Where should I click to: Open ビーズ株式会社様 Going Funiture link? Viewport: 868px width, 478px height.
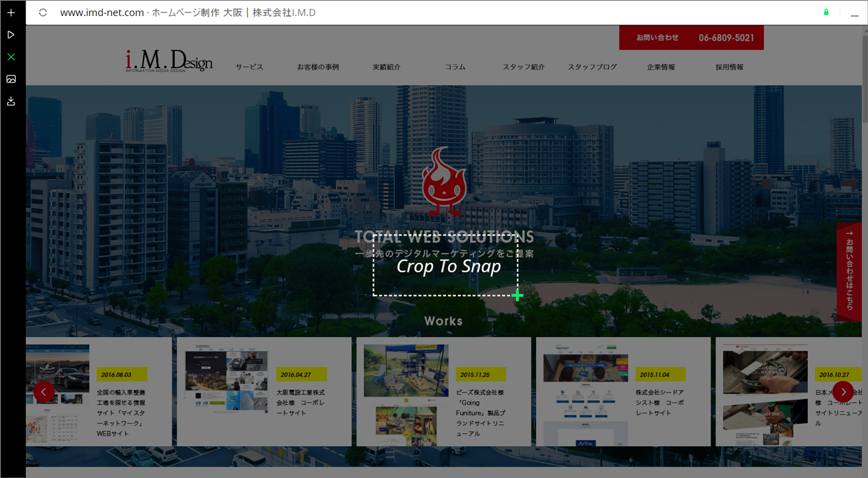pyautogui.click(x=481, y=413)
